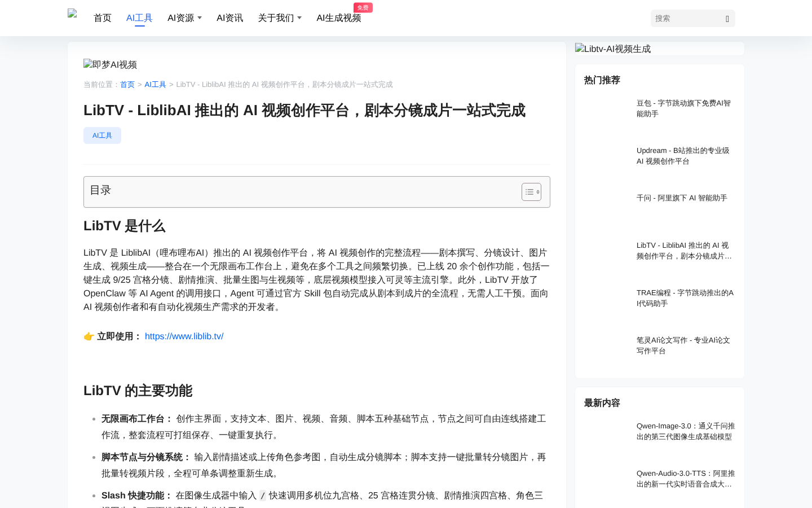Click the 笔灵AI论文写作 thumbnail
The width and height of the screenshot is (812, 508).
coord(607,351)
